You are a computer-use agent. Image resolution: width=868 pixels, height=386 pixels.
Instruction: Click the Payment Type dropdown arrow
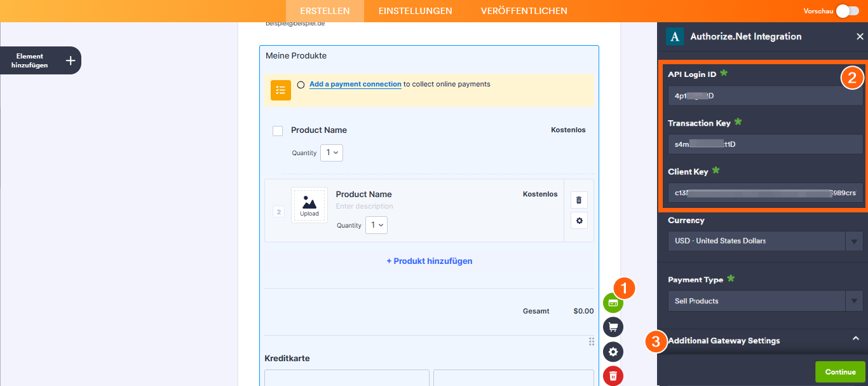[x=854, y=301]
